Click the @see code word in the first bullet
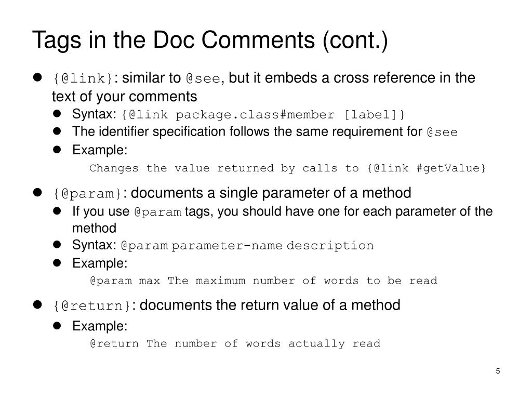Image resolution: width=532 pixels, height=399 pixels. (x=203, y=79)
